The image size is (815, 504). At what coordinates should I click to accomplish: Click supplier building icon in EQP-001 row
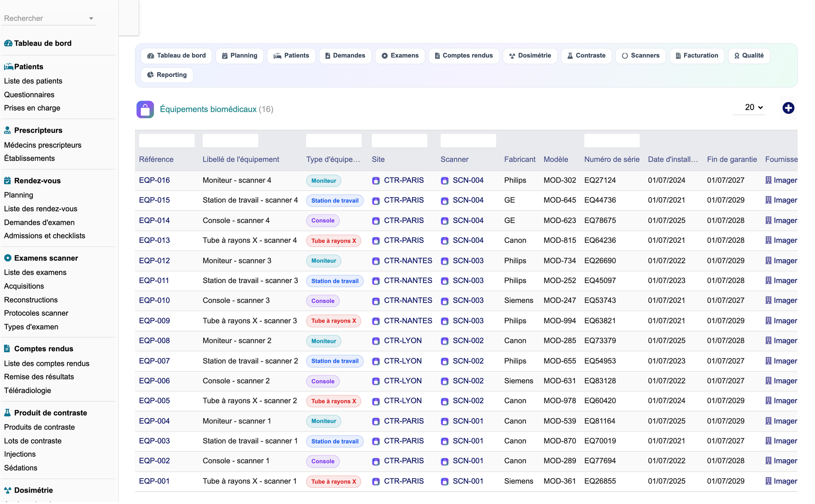[769, 481]
